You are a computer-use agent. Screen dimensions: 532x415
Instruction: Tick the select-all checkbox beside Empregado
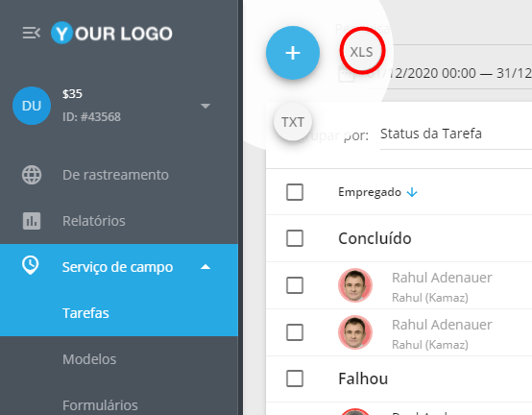click(x=295, y=192)
